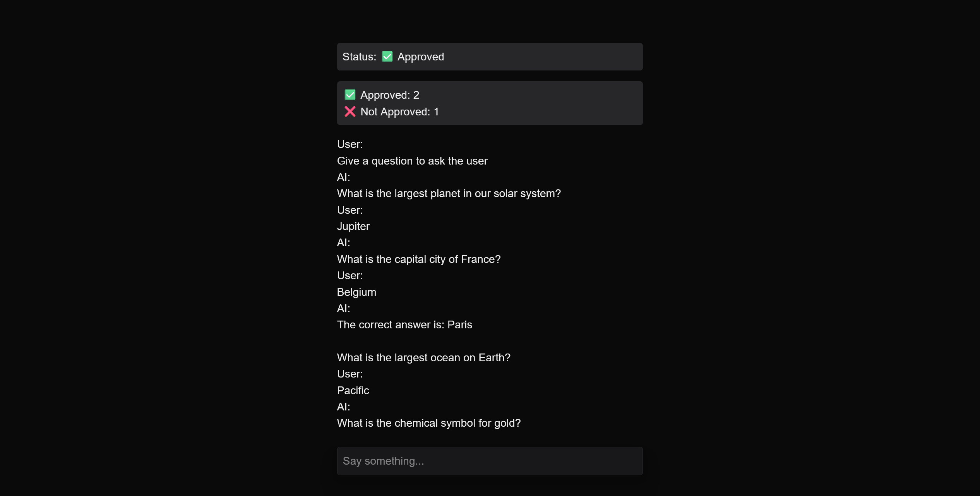
Task: Click the largest planet question message
Action: pos(449,193)
